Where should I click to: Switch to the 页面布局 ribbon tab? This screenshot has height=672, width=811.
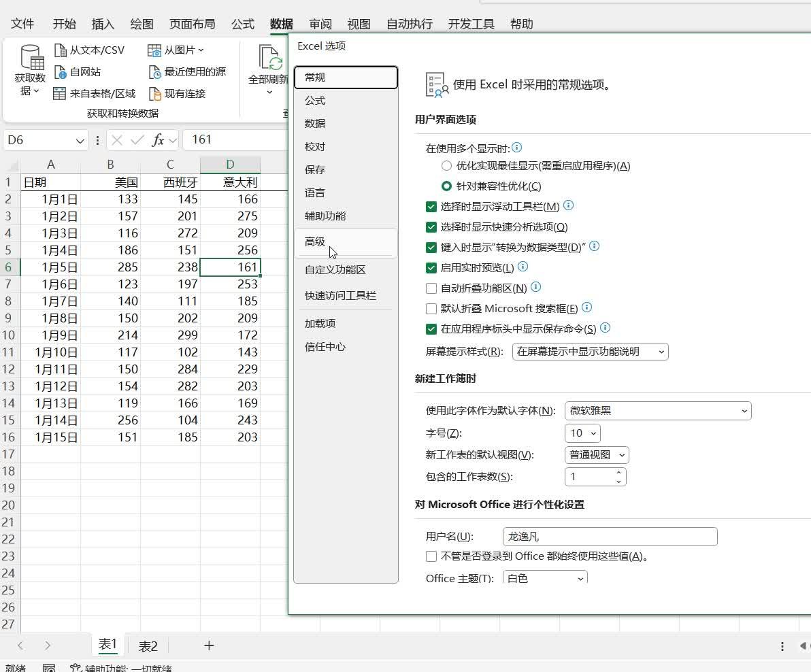tap(192, 24)
